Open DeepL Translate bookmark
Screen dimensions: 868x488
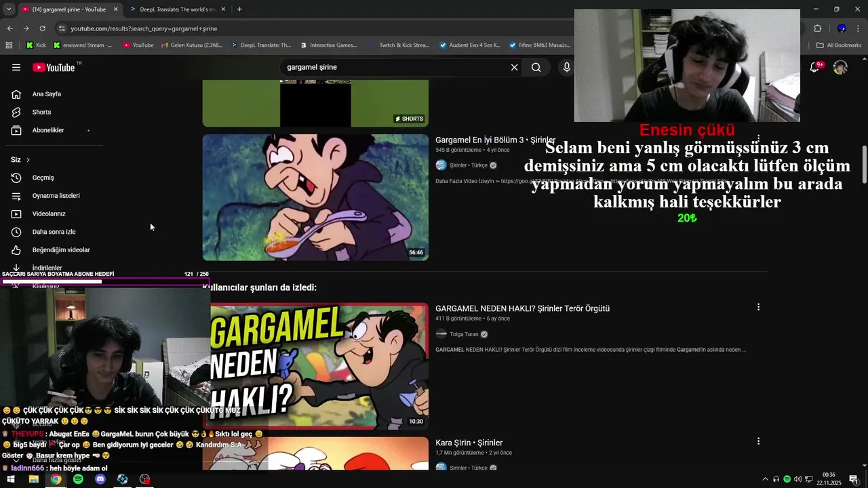[x=260, y=45]
